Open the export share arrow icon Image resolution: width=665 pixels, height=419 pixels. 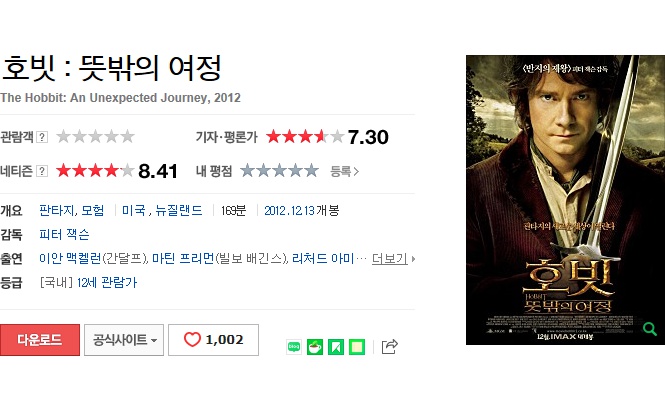point(390,346)
